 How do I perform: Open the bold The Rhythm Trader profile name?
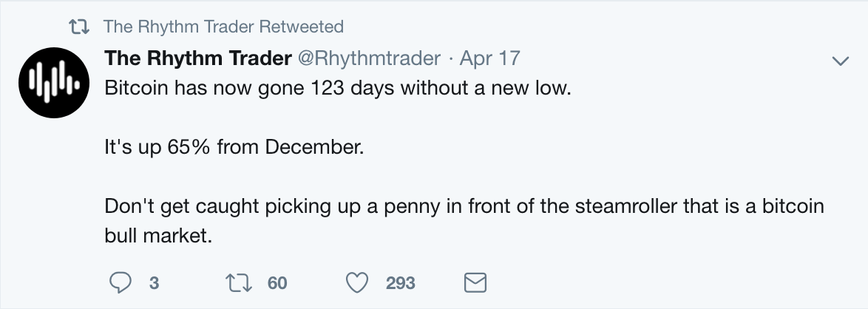click(x=198, y=58)
